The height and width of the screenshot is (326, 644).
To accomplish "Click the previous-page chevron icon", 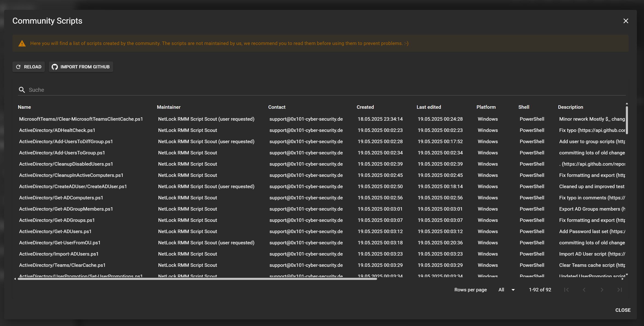I will coord(584,290).
